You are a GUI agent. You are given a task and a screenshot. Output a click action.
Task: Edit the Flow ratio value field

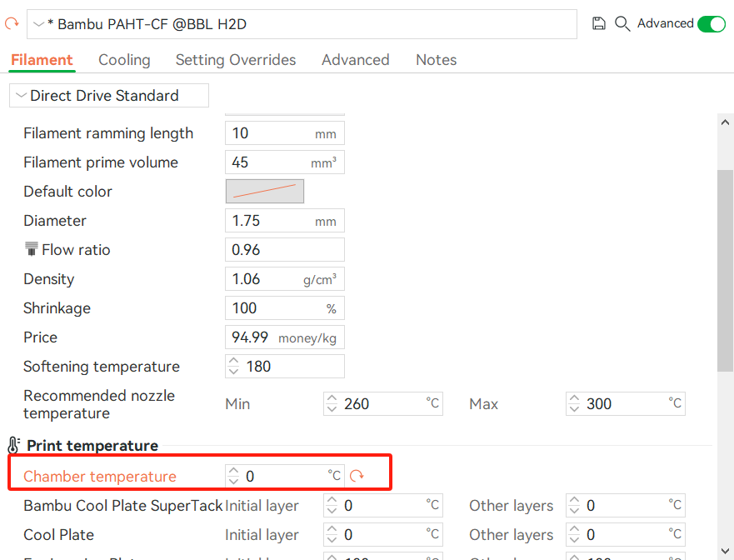[x=285, y=249]
